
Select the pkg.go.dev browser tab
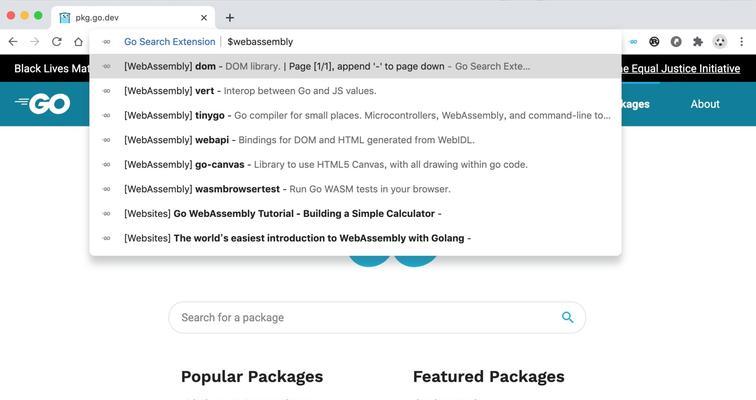click(x=133, y=18)
